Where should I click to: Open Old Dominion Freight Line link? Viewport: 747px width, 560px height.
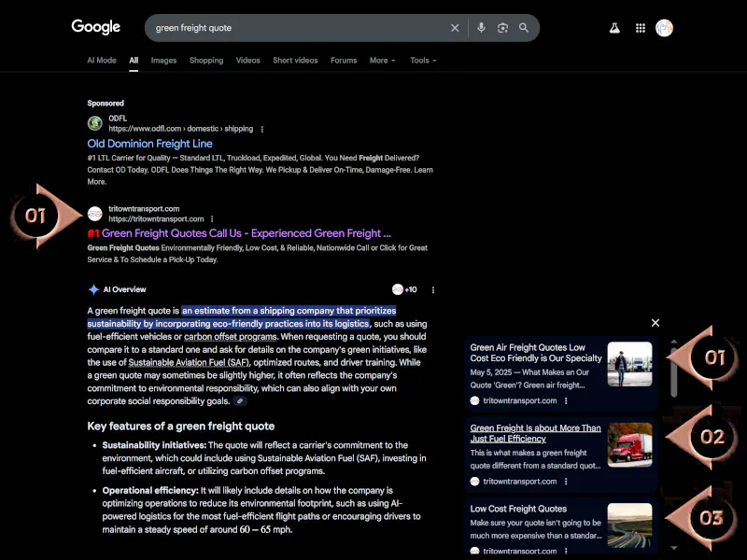149,144
